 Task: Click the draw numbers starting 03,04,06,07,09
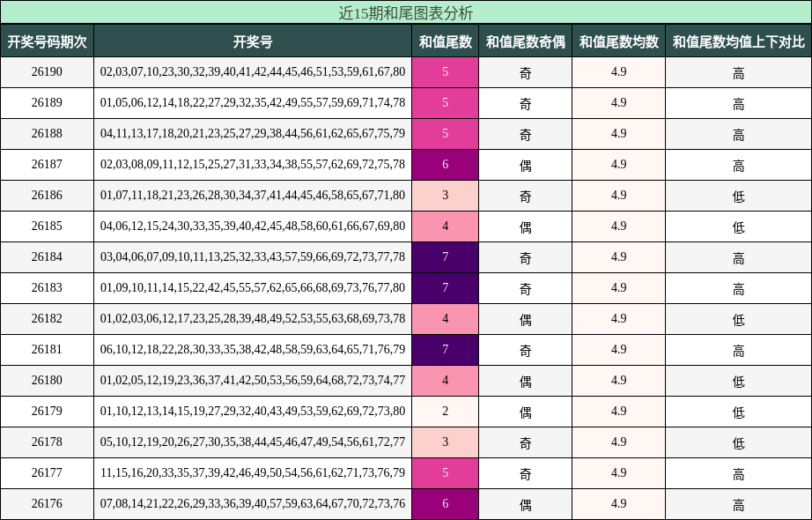click(253, 256)
